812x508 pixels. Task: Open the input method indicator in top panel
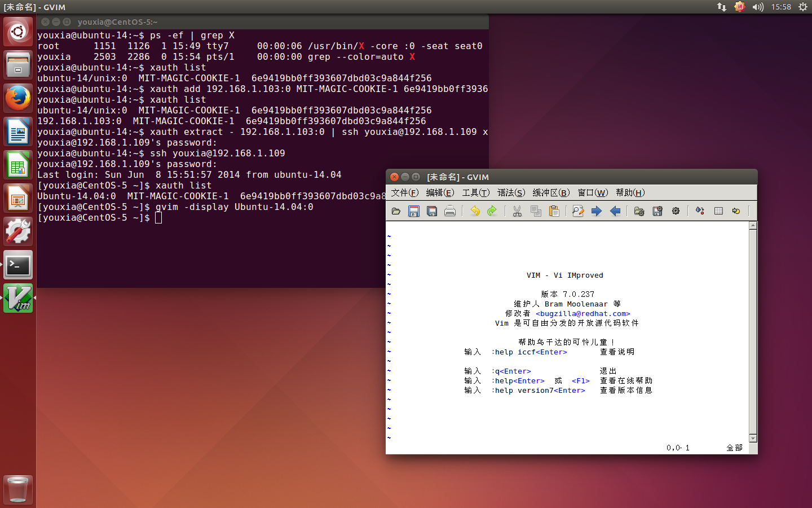coord(740,7)
